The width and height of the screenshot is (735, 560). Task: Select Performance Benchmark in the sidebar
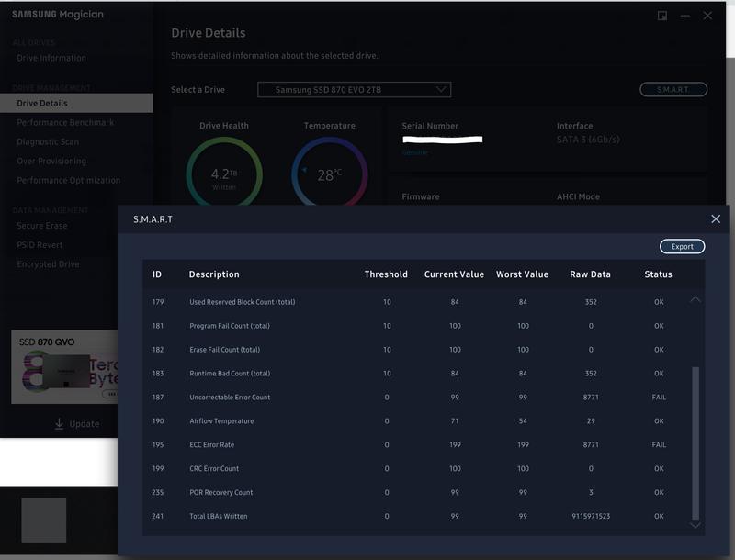[x=65, y=122]
